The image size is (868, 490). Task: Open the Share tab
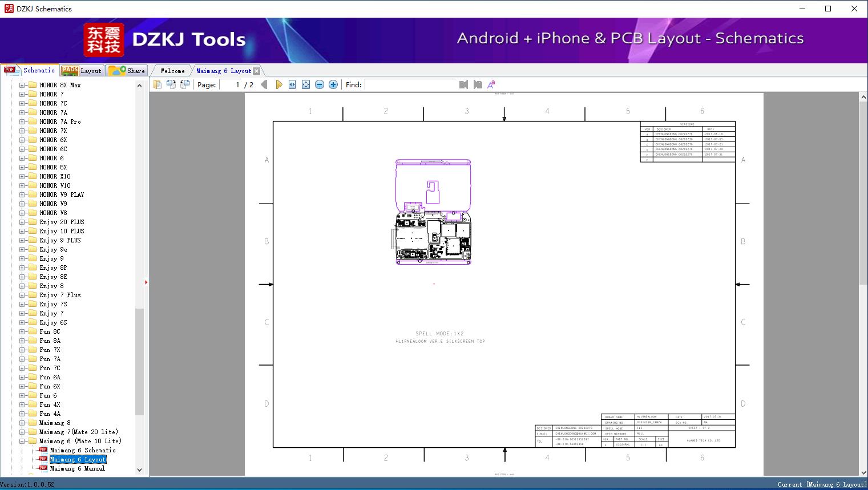127,71
